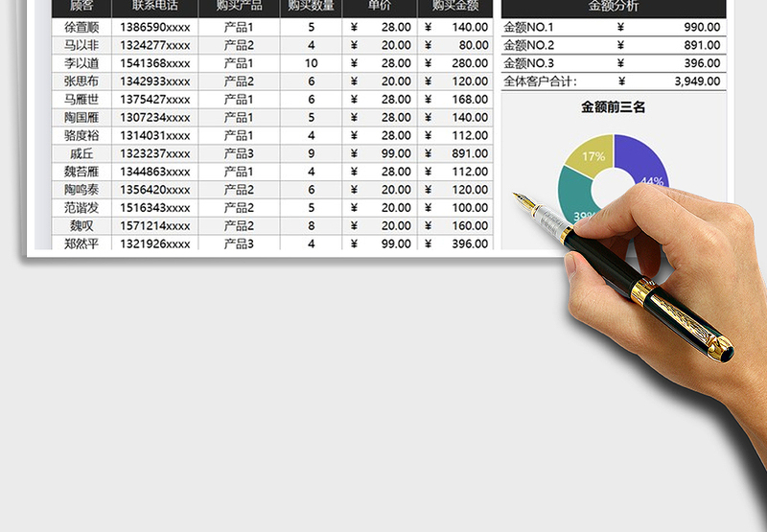The image size is (767, 532).
Task: Click customer name cell 徐萱顺
Action: pos(82,28)
